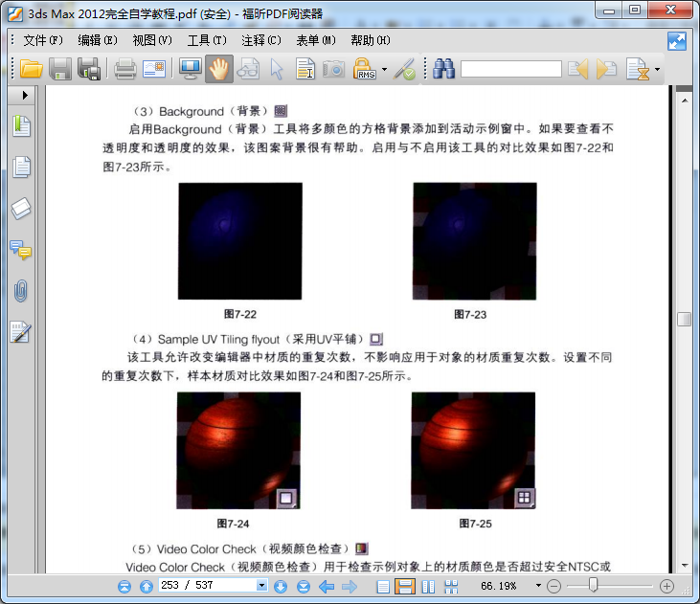Open the zoom percentage dropdown 66.19%

[x=538, y=585]
